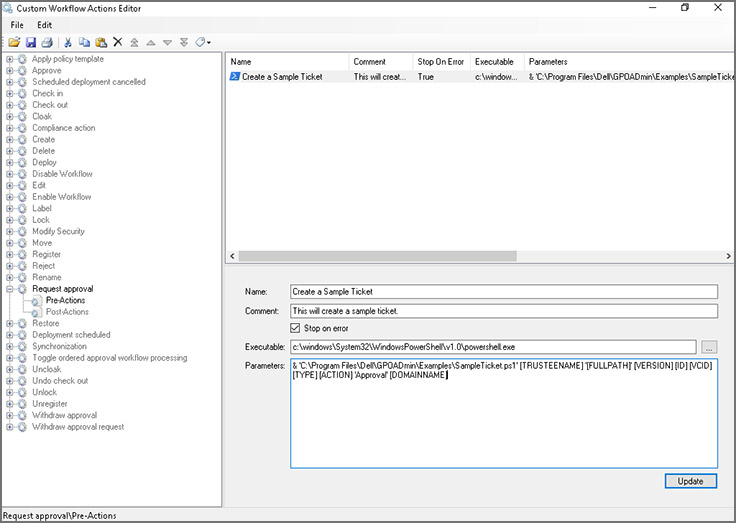Select the Scheduled deployment cancelled item

click(x=89, y=82)
